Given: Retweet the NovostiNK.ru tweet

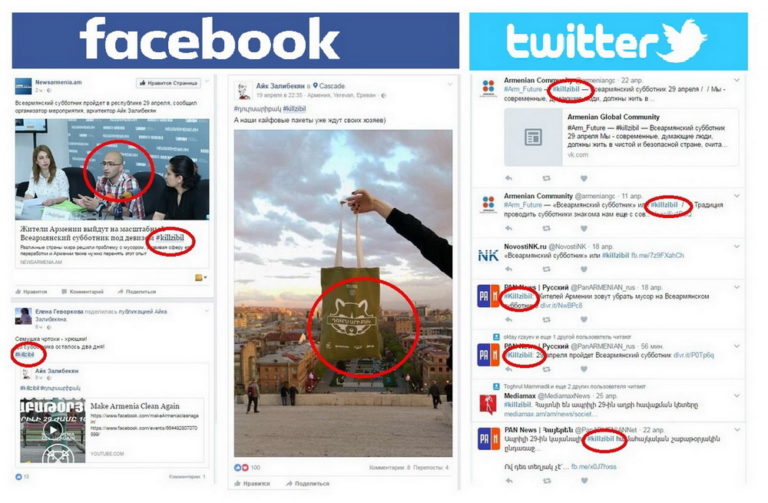Looking at the screenshot, I should (x=546, y=269).
